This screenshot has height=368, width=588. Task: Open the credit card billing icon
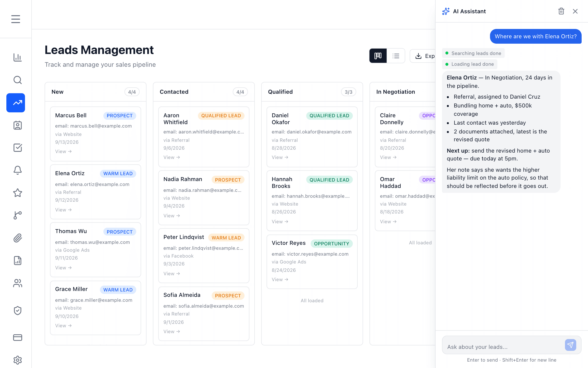(17, 338)
